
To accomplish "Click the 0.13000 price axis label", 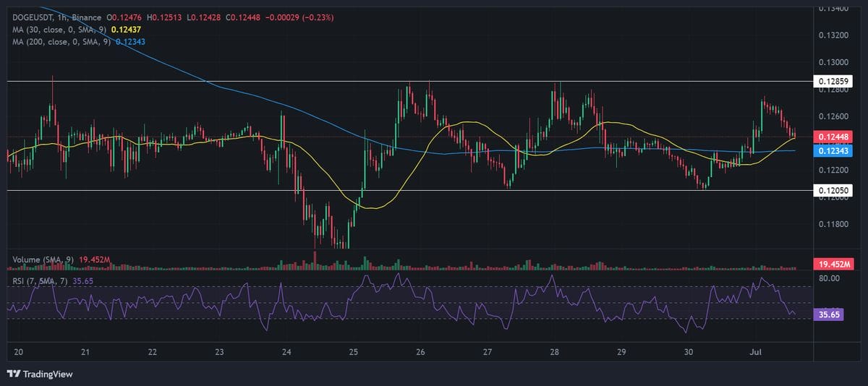I will tap(834, 62).
